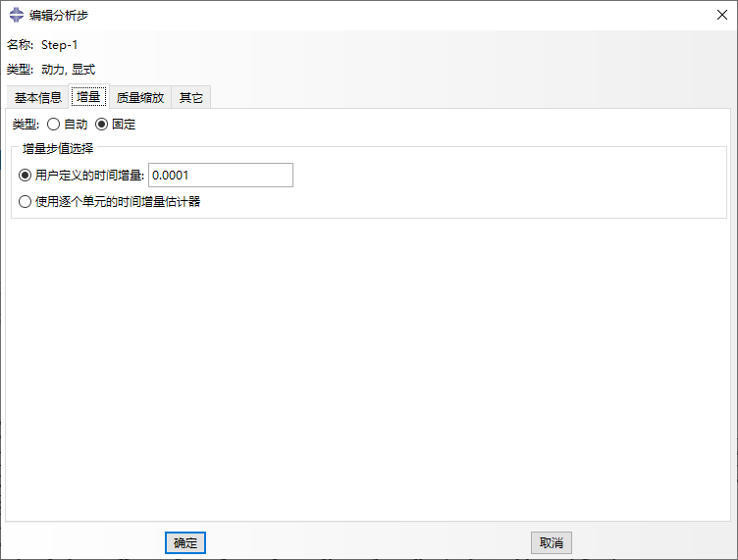Select the 固定 increment type radio button
Viewport: 738px width, 560px height.
pyautogui.click(x=102, y=125)
